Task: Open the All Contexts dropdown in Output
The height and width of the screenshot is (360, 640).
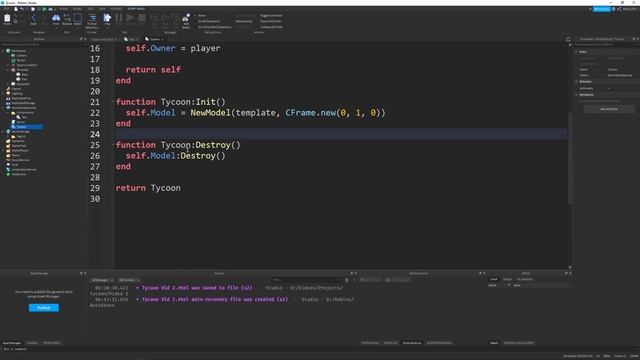Action: click(129, 280)
